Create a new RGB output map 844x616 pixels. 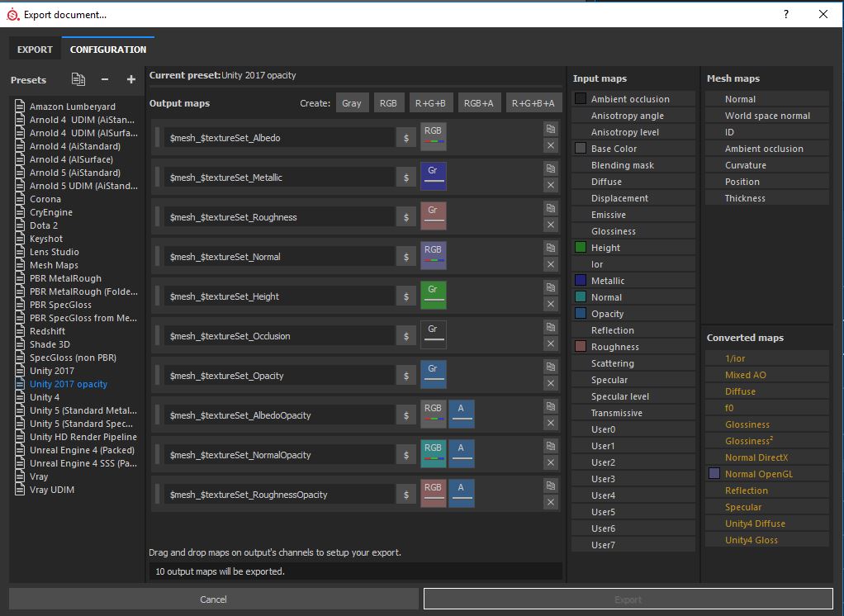388,102
